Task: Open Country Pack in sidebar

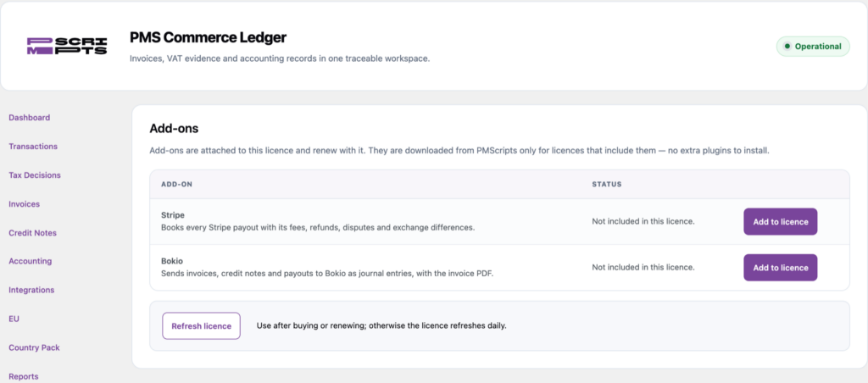Action: [x=34, y=347]
